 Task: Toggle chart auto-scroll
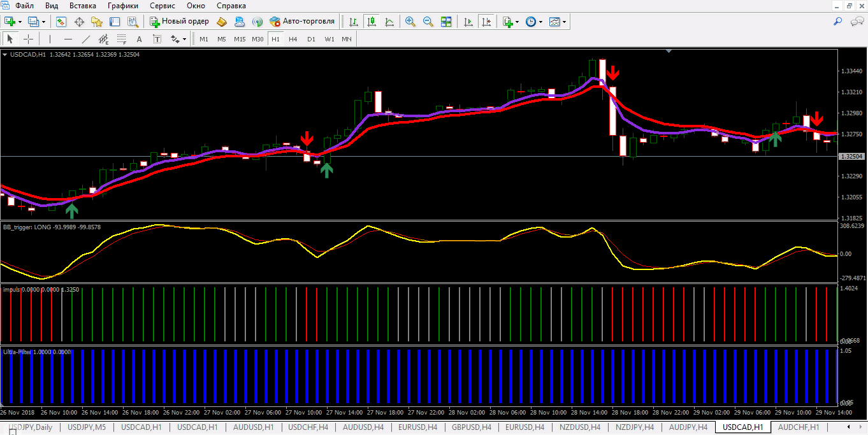coord(468,22)
